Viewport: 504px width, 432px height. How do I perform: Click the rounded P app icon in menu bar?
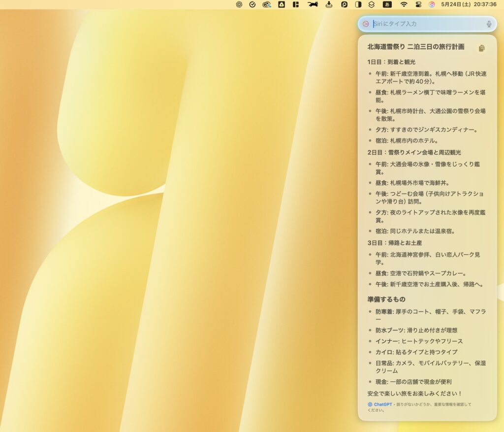(x=344, y=4)
